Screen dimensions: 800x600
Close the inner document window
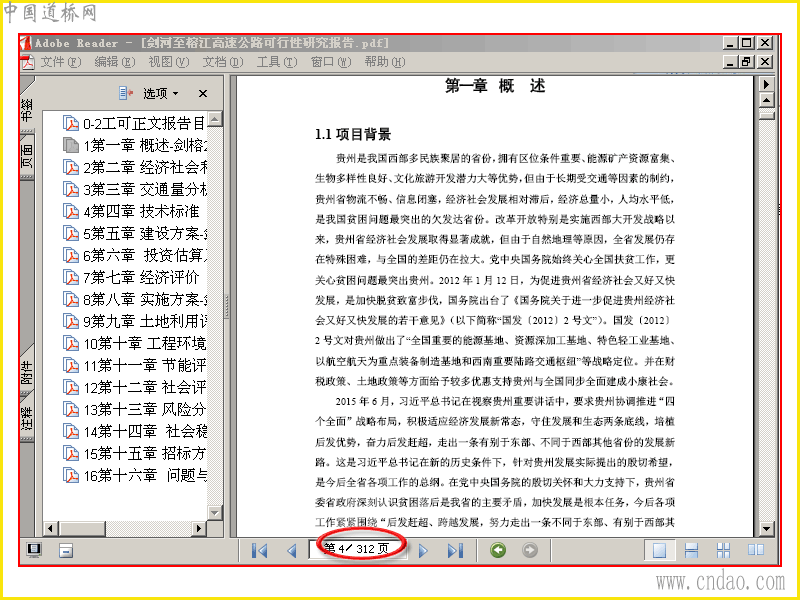pos(764,62)
